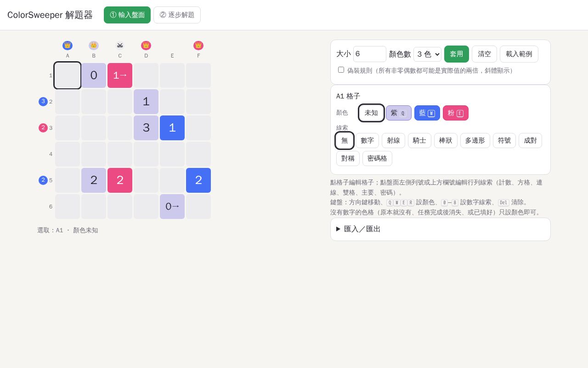
Task: Click the 載入範例 button
Action: click(519, 54)
